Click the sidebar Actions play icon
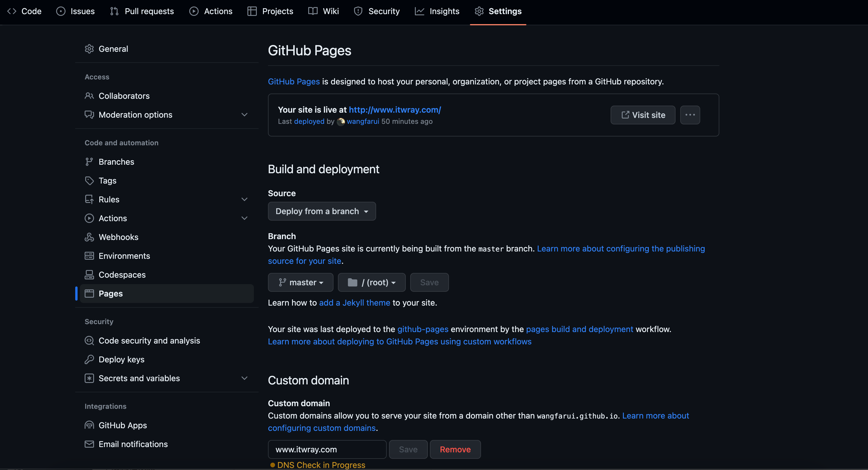Image resolution: width=868 pixels, height=470 pixels. [x=89, y=218]
